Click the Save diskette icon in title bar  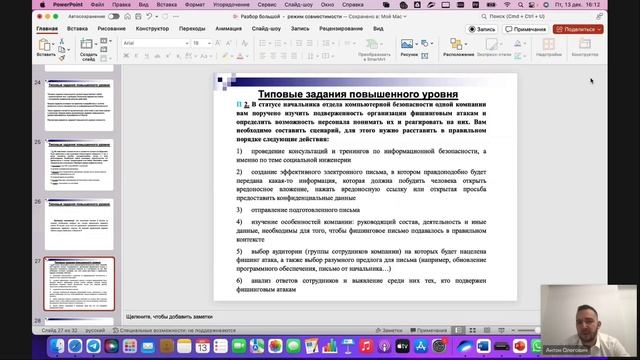[138, 16]
